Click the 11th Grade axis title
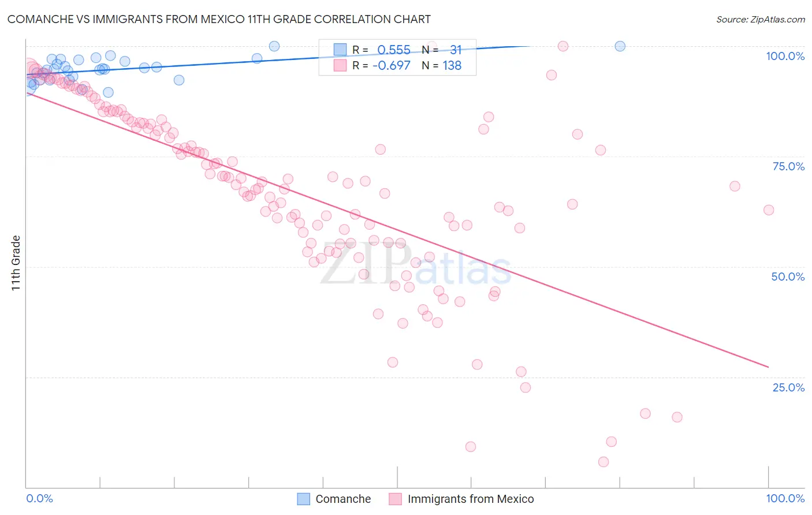 pyautogui.click(x=16, y=263)
